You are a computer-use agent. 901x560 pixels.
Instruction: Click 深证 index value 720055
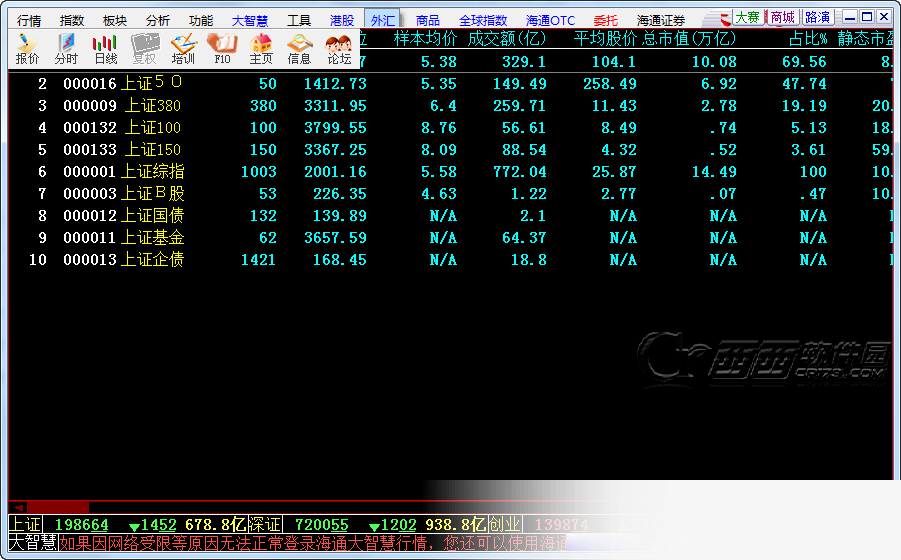321,524
